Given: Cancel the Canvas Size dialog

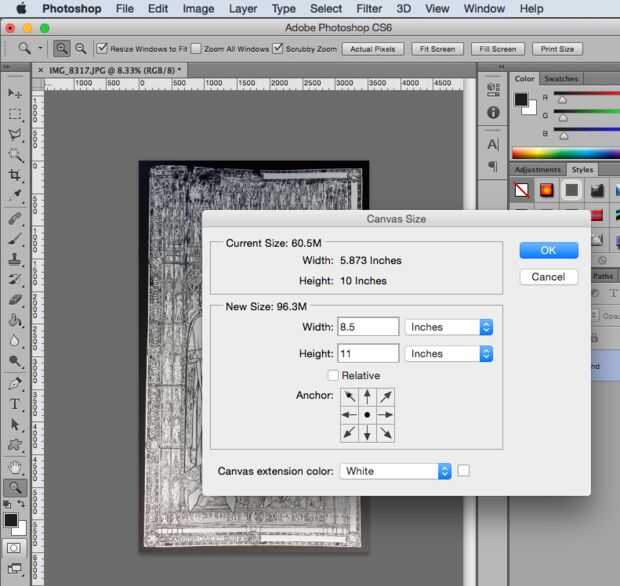Looking at the screenshot, I should coord(548,276).
